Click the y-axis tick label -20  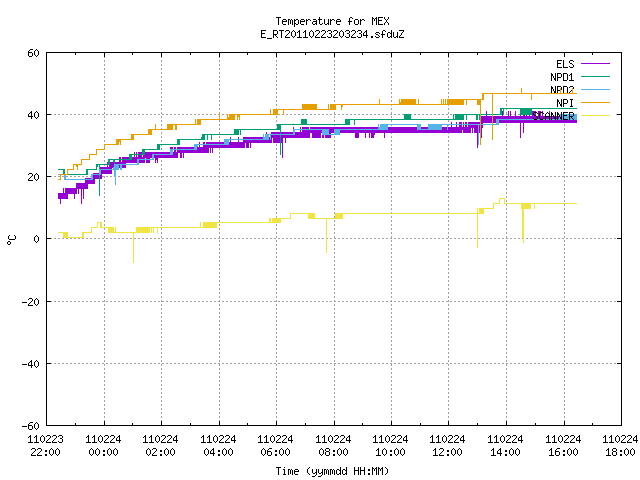coord(31,302)
